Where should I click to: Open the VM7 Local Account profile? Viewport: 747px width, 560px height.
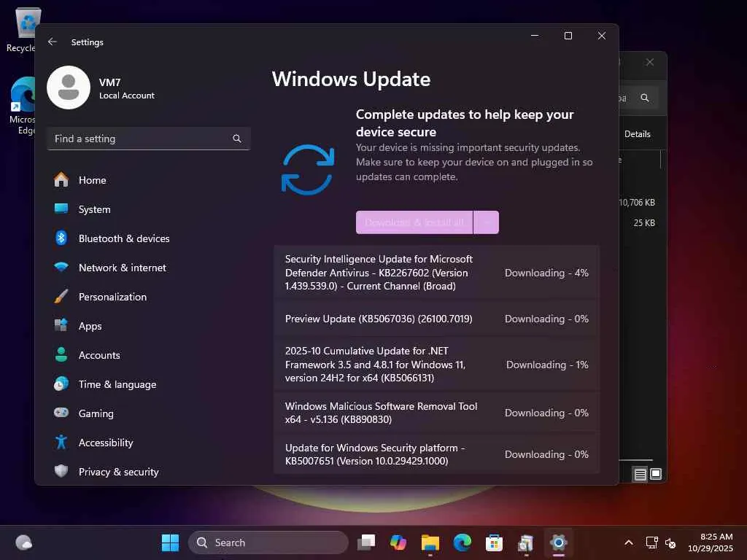point(101,88)
